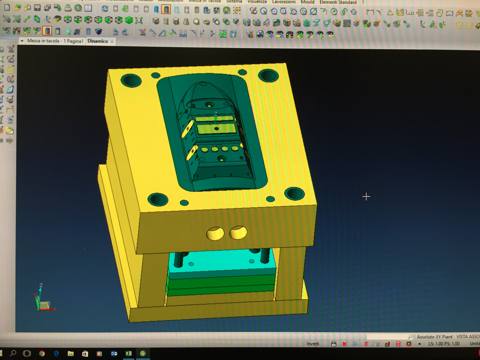Screen dimensions: 480x360
Task: Select the solid green shaded cube view icon
Action: (129, 20)
